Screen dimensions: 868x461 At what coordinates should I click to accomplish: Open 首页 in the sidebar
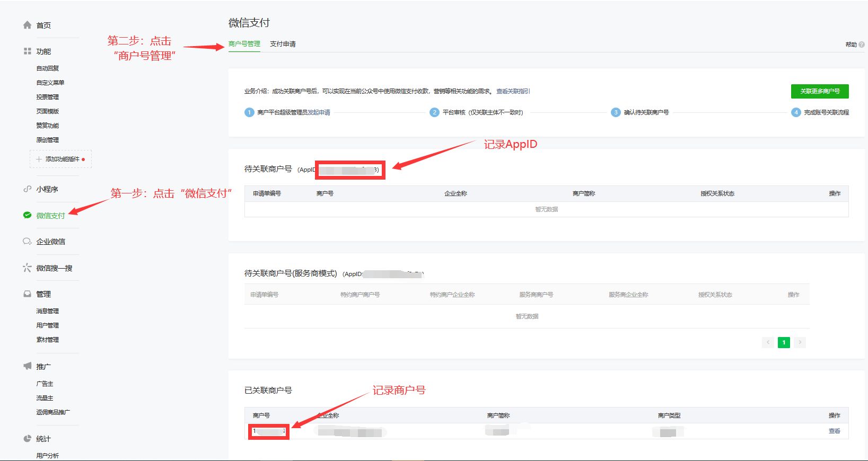pyautogui.click(x=43, y=25)
